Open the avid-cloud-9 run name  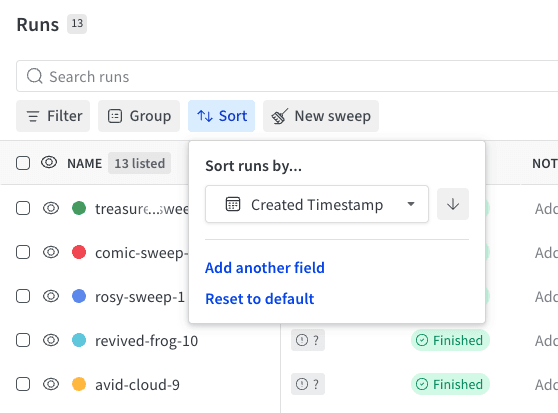point(137,385)
